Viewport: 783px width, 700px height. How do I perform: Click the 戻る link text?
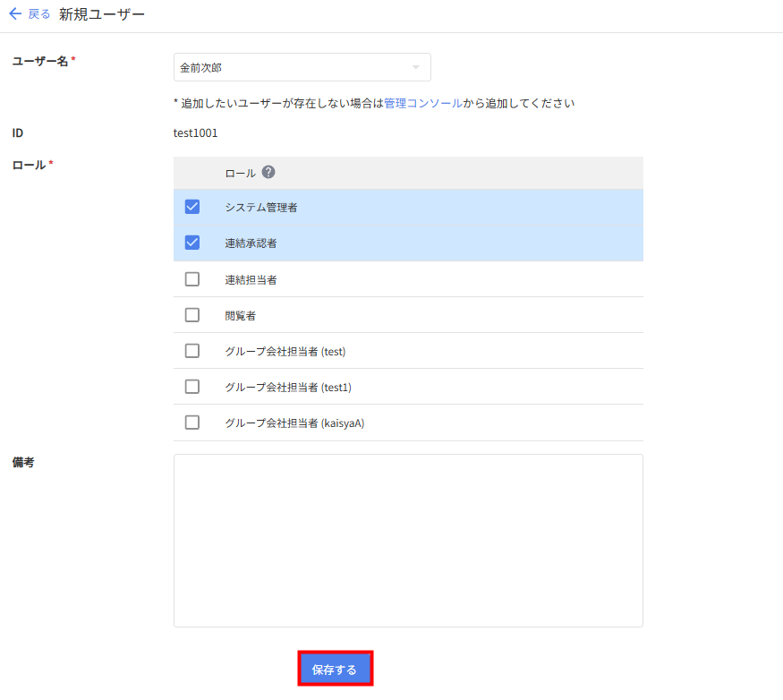38,14
